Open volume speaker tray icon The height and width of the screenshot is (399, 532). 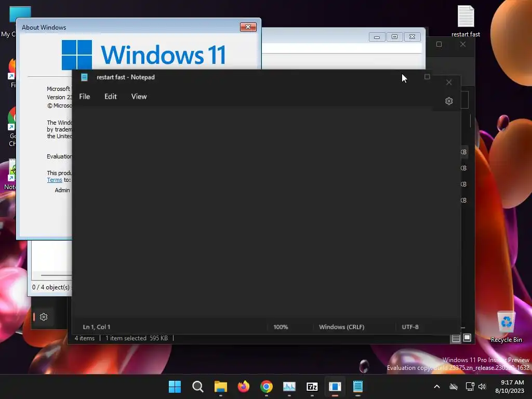[482, 387]
